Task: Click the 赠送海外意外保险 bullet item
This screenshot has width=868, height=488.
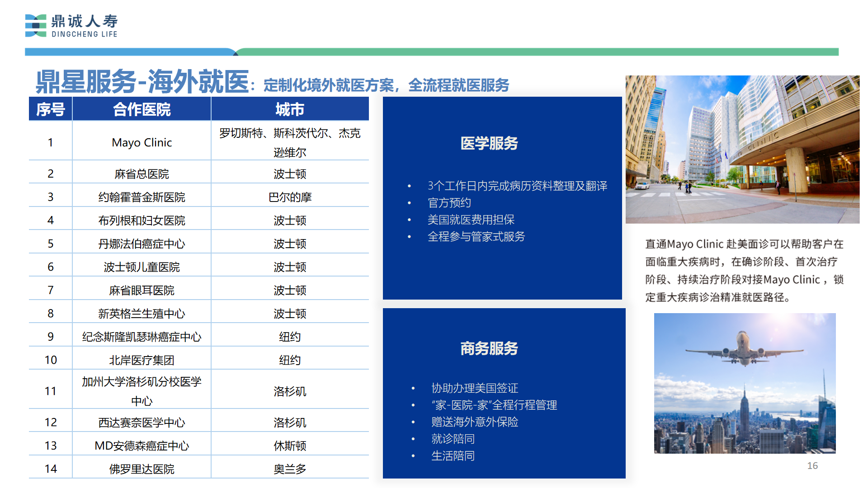Action: pos(475,422)
